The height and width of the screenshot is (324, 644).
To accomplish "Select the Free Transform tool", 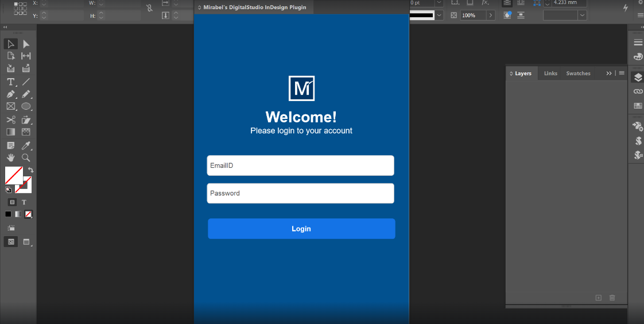I will (26, 119).
